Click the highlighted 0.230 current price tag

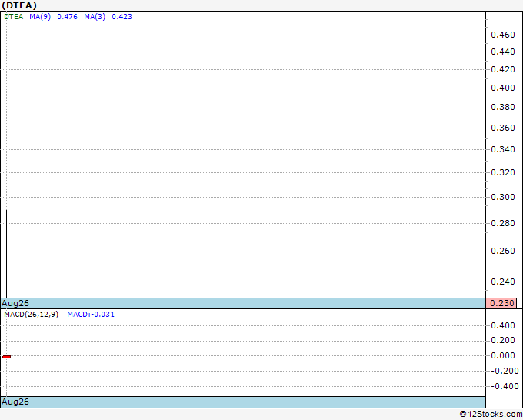pyautogui.click(x=501, y=303)
